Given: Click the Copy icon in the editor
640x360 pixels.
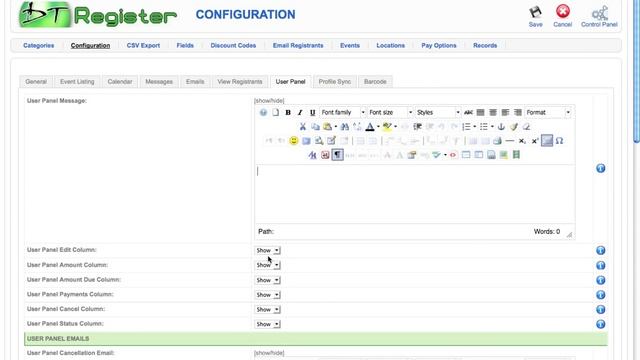Looking at the screenshot, I should [x=315, y=127].
